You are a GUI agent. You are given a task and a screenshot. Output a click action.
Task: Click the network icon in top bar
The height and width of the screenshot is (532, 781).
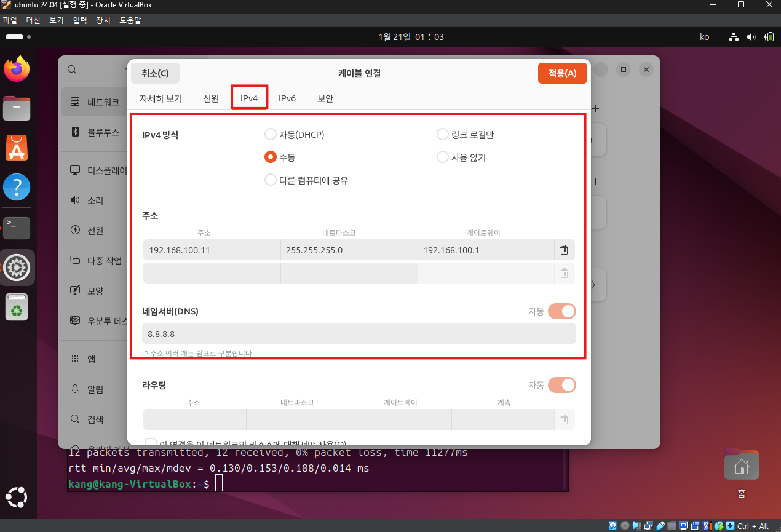[734, 37]
